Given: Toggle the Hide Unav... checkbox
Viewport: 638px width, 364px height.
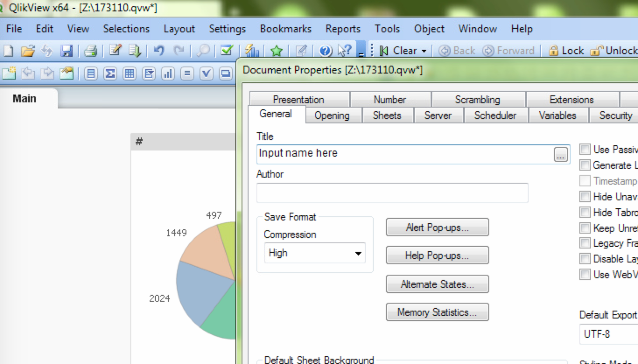Looking at the screenshot, I should 585,196.
